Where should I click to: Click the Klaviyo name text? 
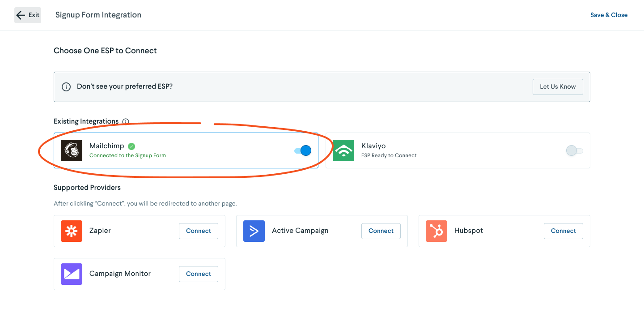coord(373,146)
